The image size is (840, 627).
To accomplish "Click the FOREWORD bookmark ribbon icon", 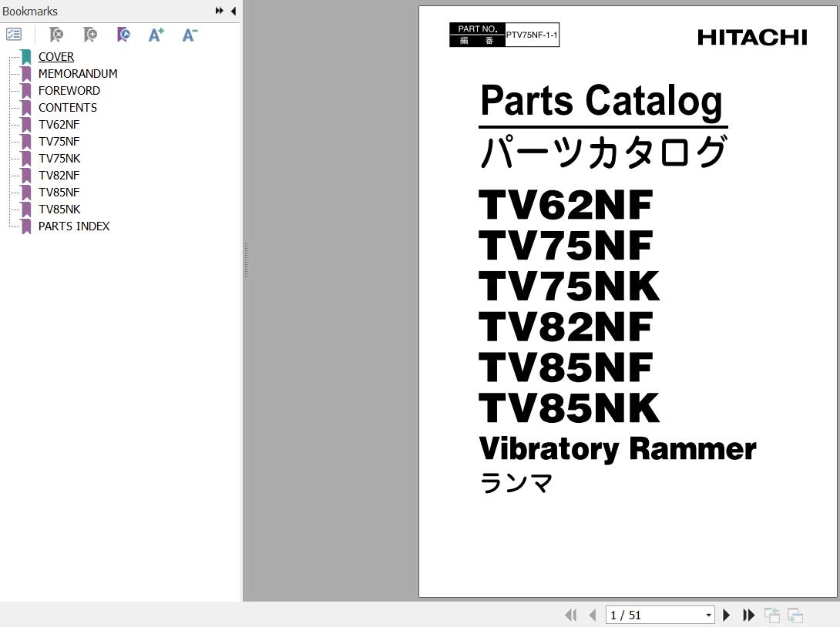I will pyautogui.click(x=26, y=90).
